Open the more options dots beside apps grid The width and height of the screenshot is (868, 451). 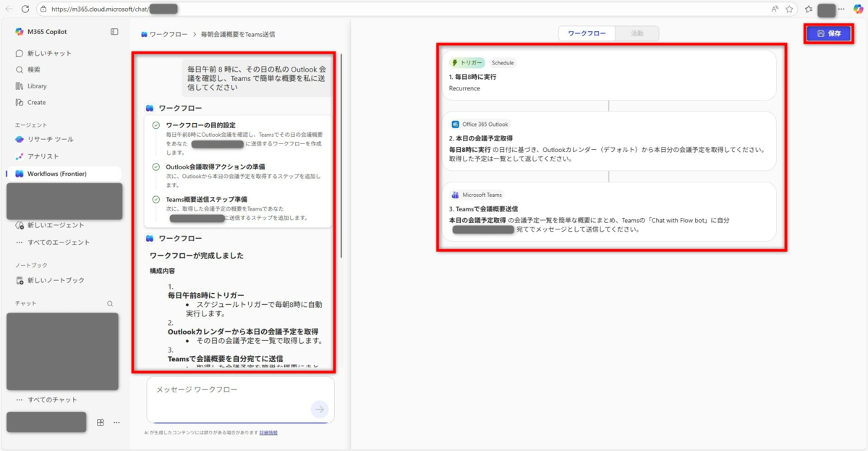[116, 422]
